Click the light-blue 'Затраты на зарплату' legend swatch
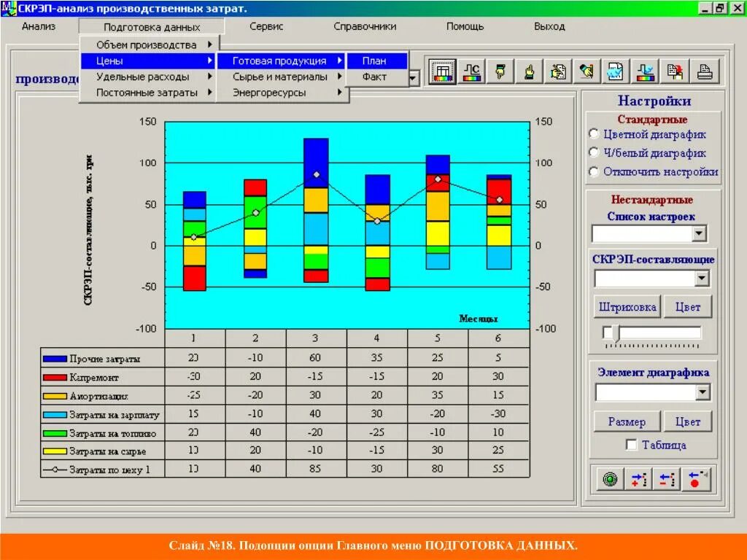This screenshot has width=747, height=560. [x=54, y=415]
